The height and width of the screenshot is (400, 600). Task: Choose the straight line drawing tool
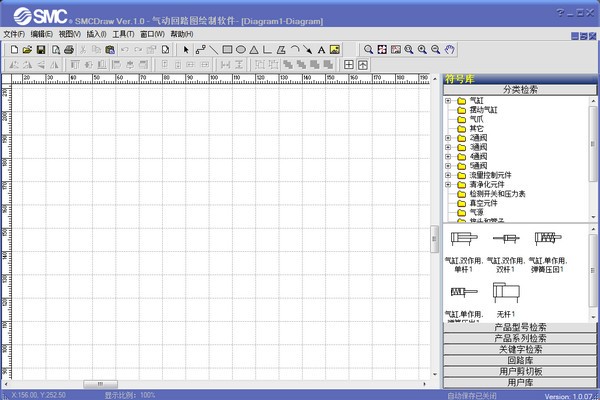click(214, 49)
